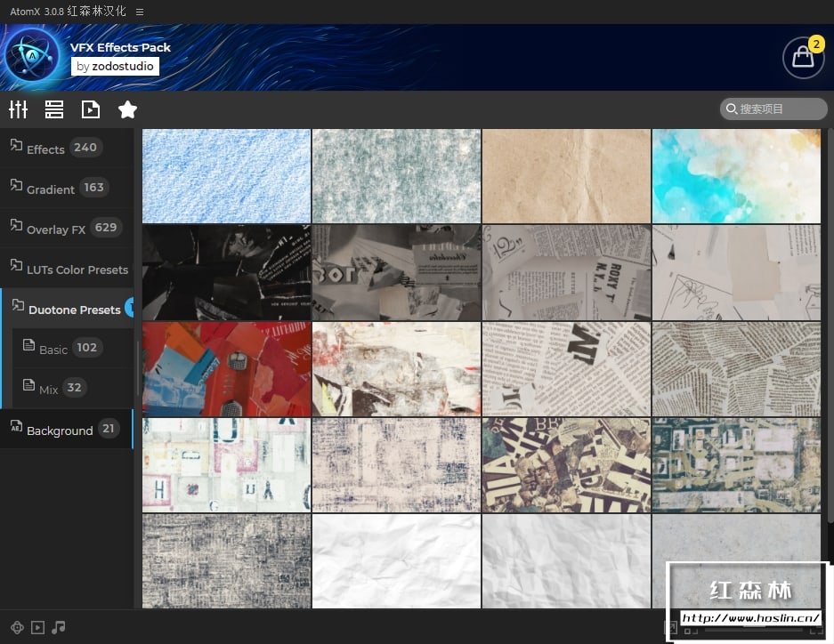834x644 pixels.
Task: Click the bottom play box icon
Action: tap(37, 627)
